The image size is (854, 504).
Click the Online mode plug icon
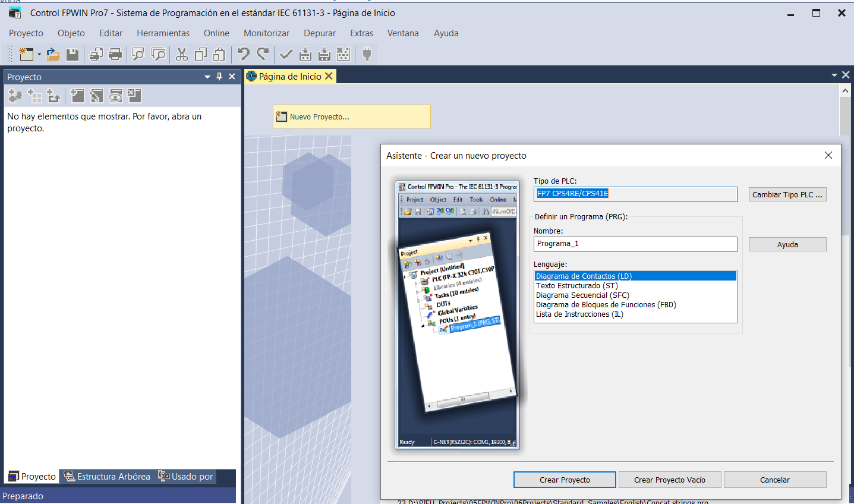[x=367, y=55]
